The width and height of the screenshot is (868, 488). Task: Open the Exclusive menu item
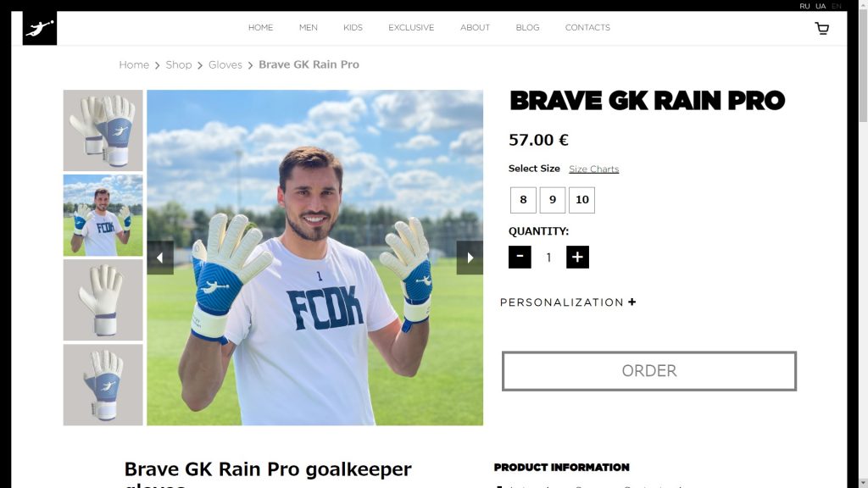coord(411,28)
